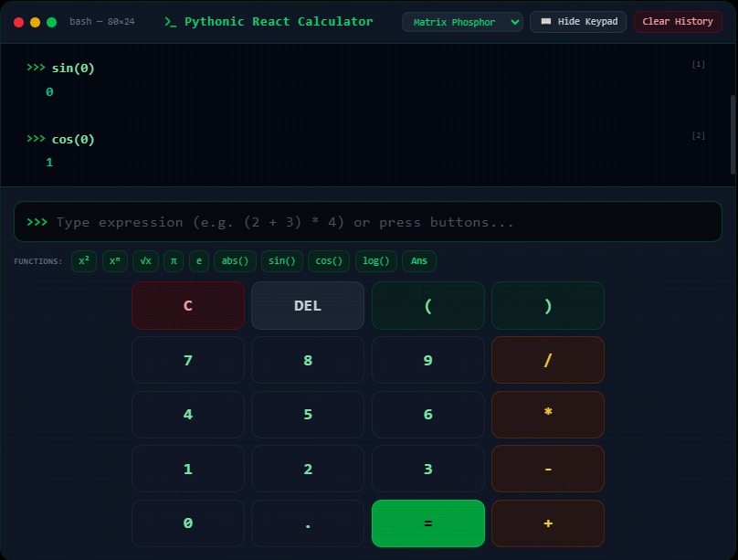The width and height of the screenshot is (738, 560).
Task: Evaluate with the green equals key
Action: (x=427, y=523)
